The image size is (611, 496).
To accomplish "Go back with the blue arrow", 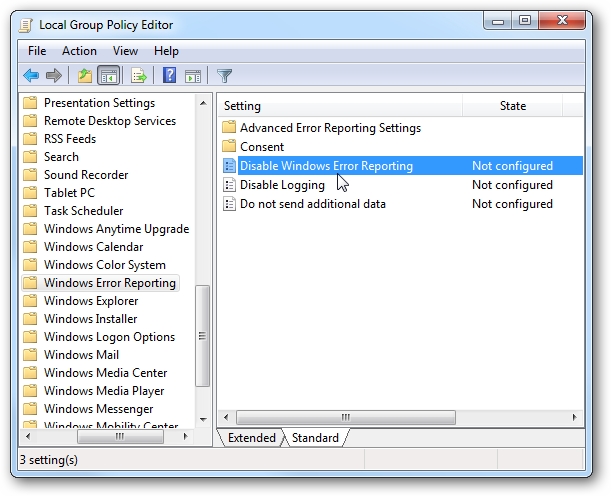I will (x=31, y=75).
